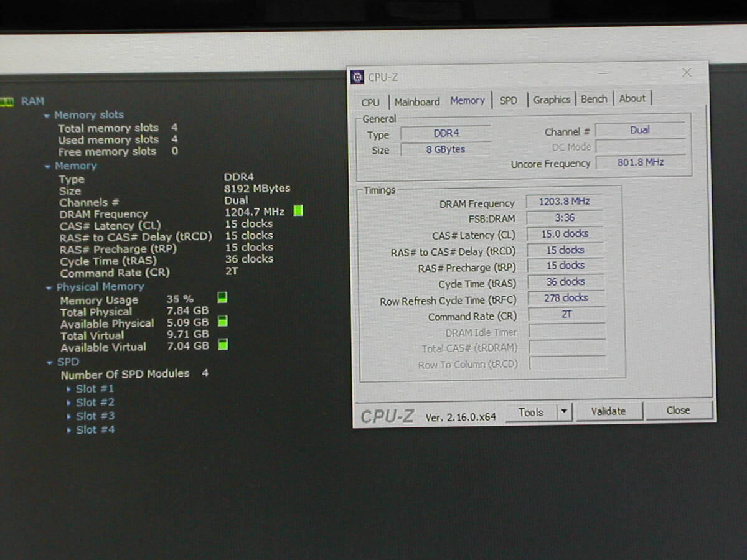Viewport: 747px width, 560px height.
Task: Switch to the CPU tab in CPU-Z
Action: click(370, 102)
